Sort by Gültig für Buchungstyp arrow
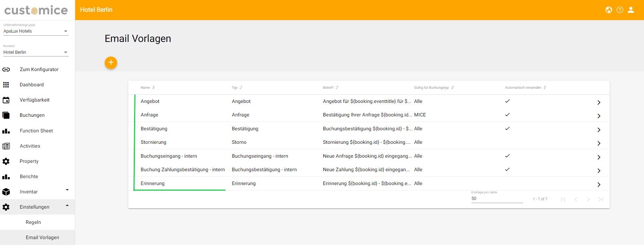This screenshot has width=644, height=245. [x=452, y=87]
